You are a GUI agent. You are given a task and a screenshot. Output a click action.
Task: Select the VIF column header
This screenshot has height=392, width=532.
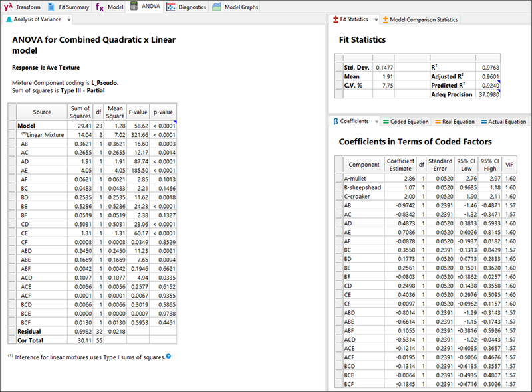tap(509, 164)
